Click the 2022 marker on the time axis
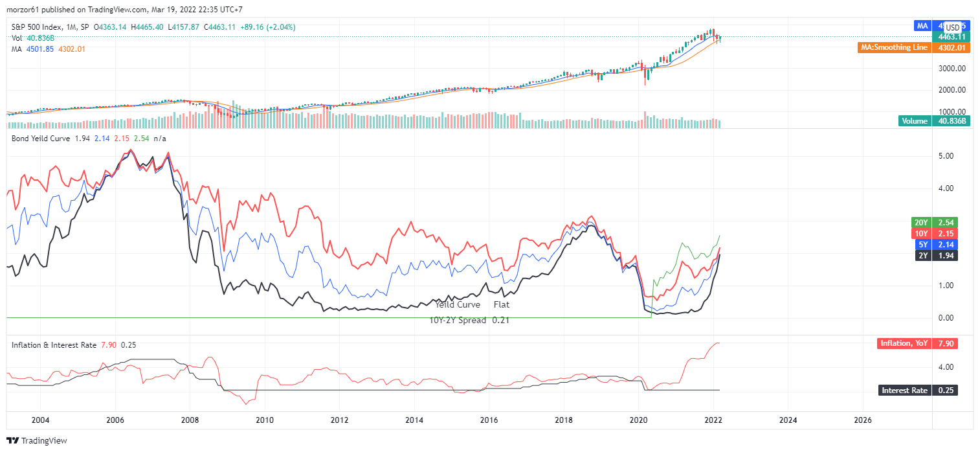Image resolution: width=980 pixels, height=452 pixels. click(714, 420)
